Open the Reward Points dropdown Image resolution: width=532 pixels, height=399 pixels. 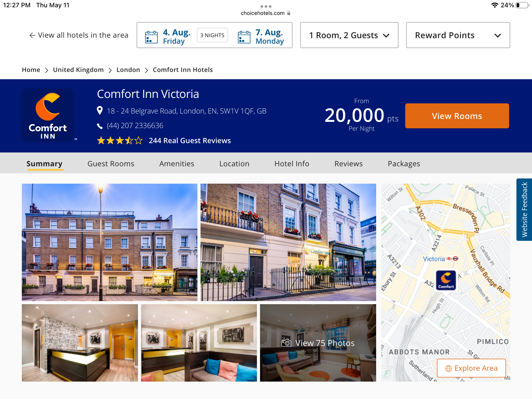click(x=458, y=35)
